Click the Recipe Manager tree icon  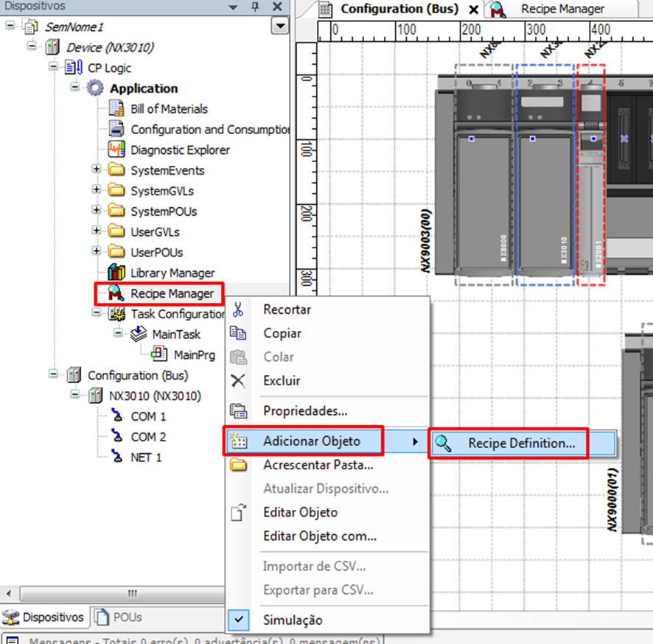click(115, 293)
